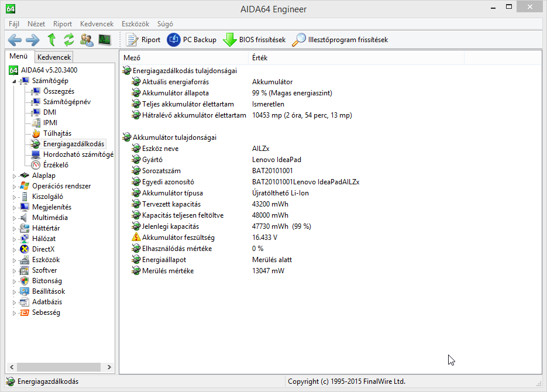547x392 pixels.
Task: Open the system stability monitor icon
Action: pos(105,40)
